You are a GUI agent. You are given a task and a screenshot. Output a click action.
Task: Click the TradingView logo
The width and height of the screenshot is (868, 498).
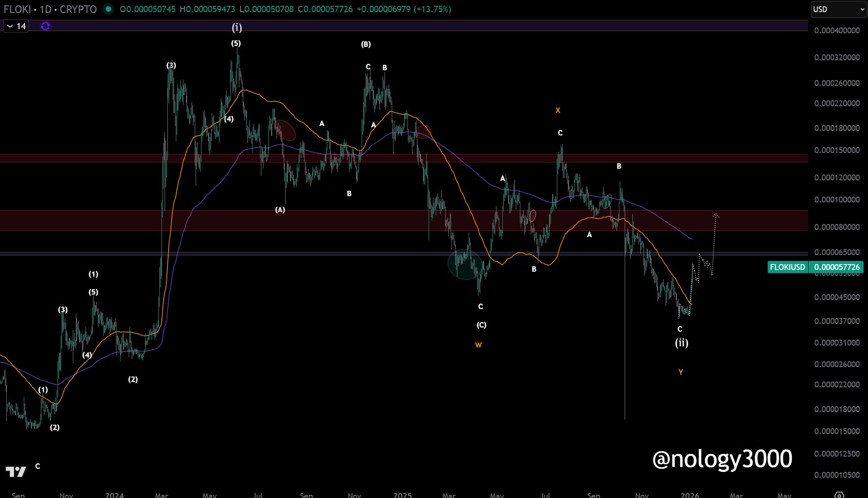click(x=16, y=471)
